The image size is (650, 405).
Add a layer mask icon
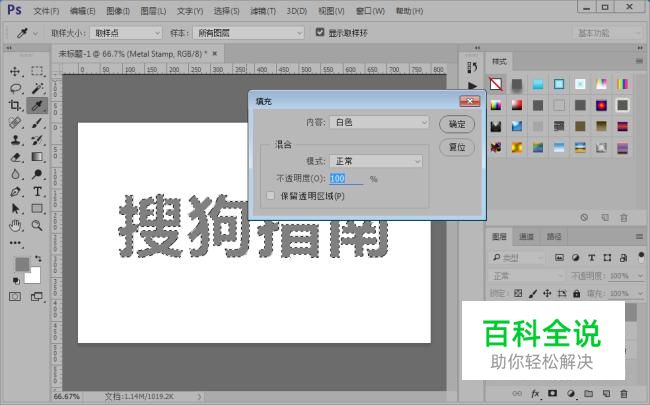[x=553, y=393]
